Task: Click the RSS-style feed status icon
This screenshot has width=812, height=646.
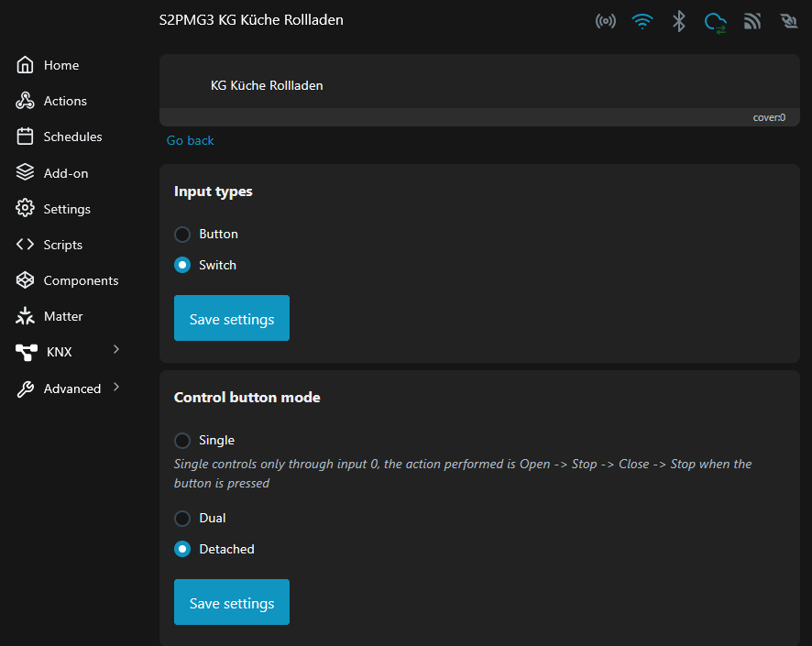Action: click(752, 21)
